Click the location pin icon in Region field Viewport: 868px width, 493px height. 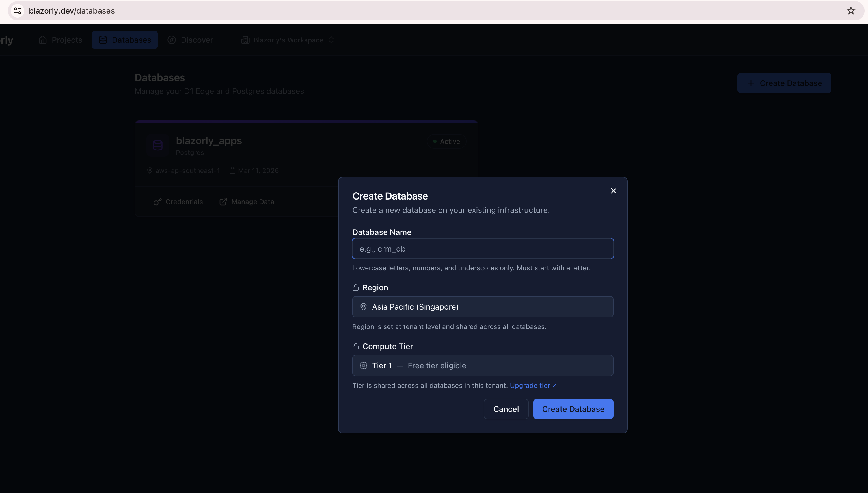pyautogui.click(x=363, y=307)
